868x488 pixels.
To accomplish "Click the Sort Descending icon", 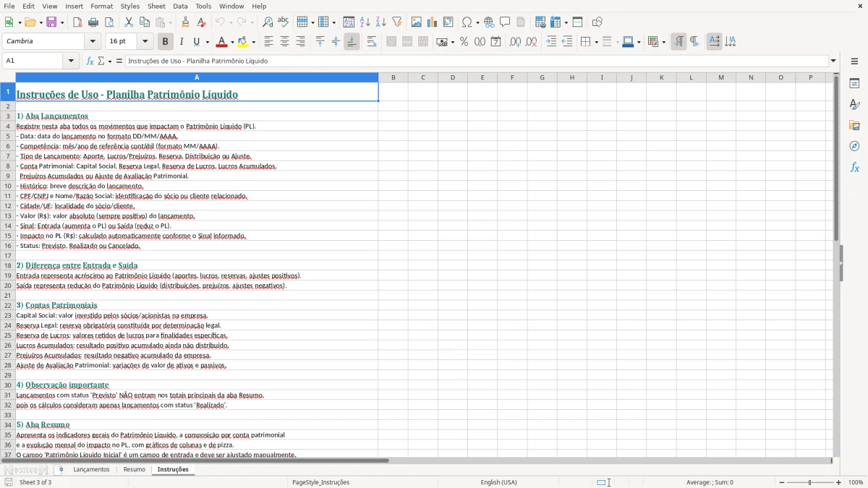I will tap(381, 22).
